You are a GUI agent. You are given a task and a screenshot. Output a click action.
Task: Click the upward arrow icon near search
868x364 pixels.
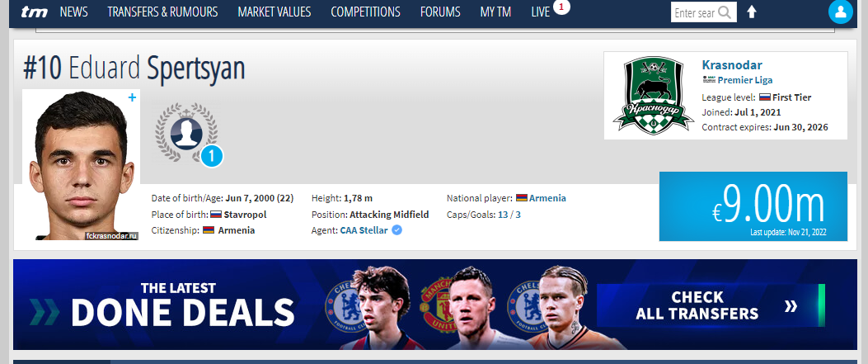pos(751,12)
